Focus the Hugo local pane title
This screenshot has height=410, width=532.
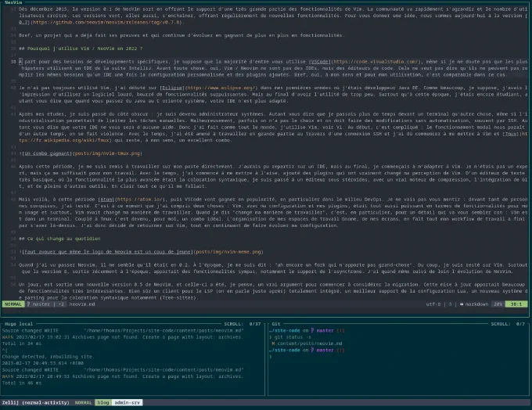(19, 324)
